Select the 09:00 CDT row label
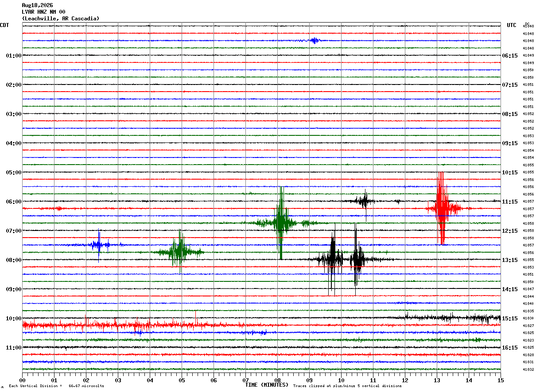 tap(14, 289)
